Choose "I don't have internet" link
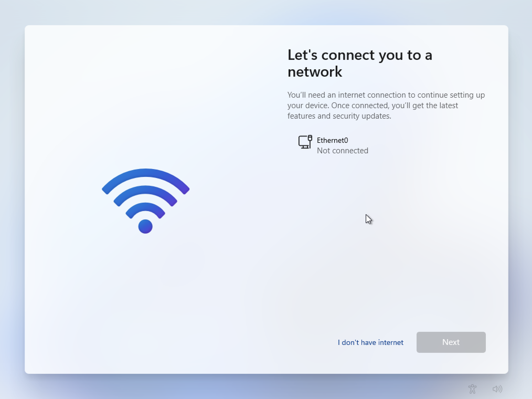The image size is (532, 399). [x=370, y=342]
